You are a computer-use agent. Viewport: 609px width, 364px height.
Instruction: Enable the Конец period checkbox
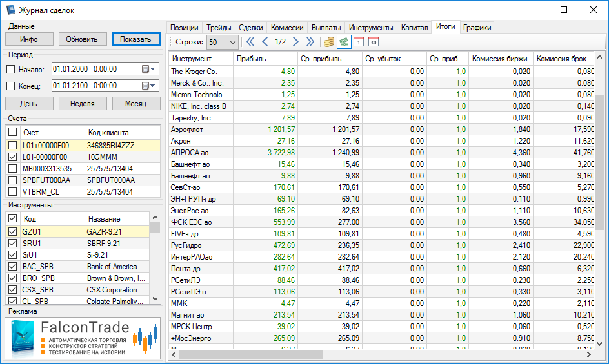click(11, 86)
